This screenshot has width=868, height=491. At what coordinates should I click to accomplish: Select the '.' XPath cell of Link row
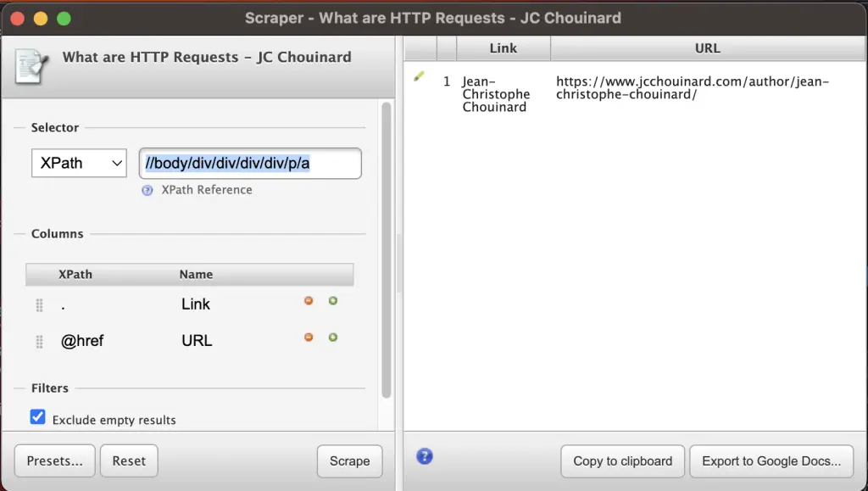pos(63,305)
